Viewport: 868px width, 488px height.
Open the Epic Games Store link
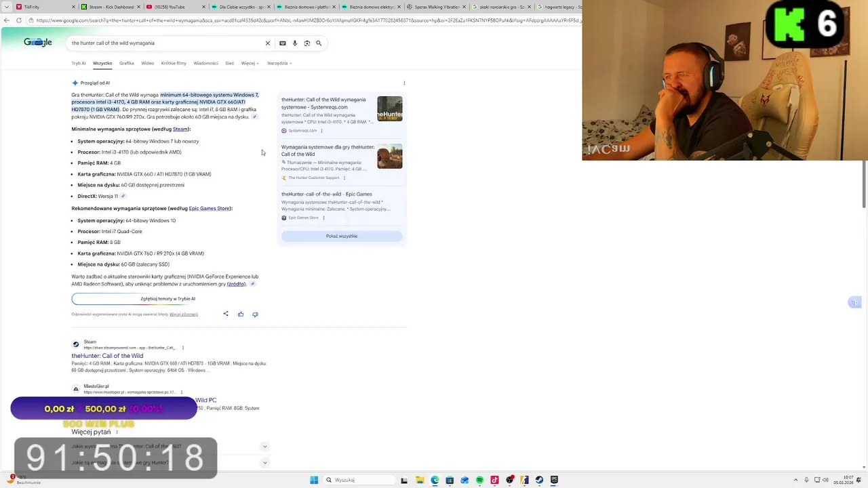click(209, 209)
